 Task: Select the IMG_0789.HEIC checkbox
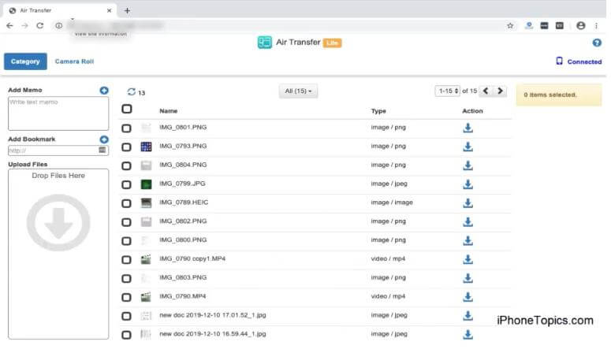pyautogui.click(x=127, y=203)
